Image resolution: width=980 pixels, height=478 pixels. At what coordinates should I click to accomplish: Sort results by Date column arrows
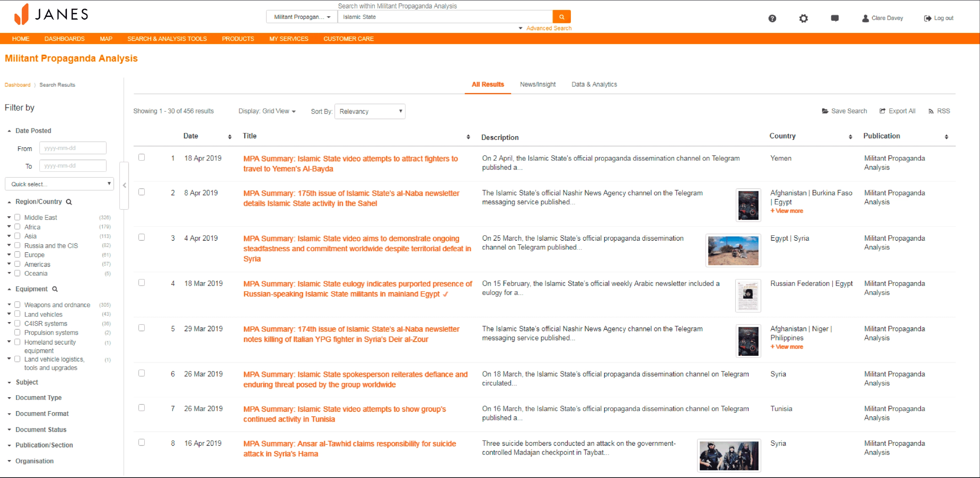[x=230, y=137]
